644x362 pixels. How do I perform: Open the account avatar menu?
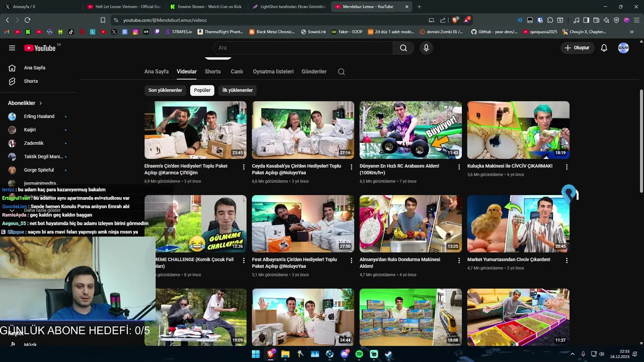pyautogui.click(x=623, y=48)
